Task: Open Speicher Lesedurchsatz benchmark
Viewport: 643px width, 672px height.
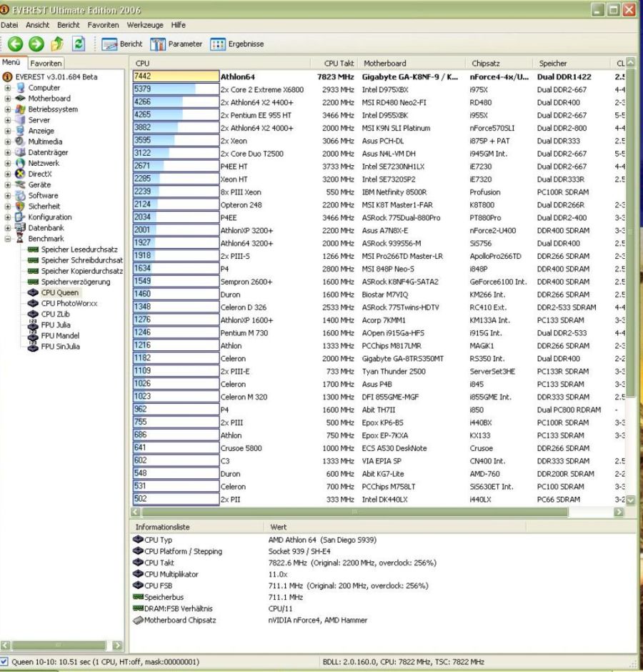Action: coord(72,249)
